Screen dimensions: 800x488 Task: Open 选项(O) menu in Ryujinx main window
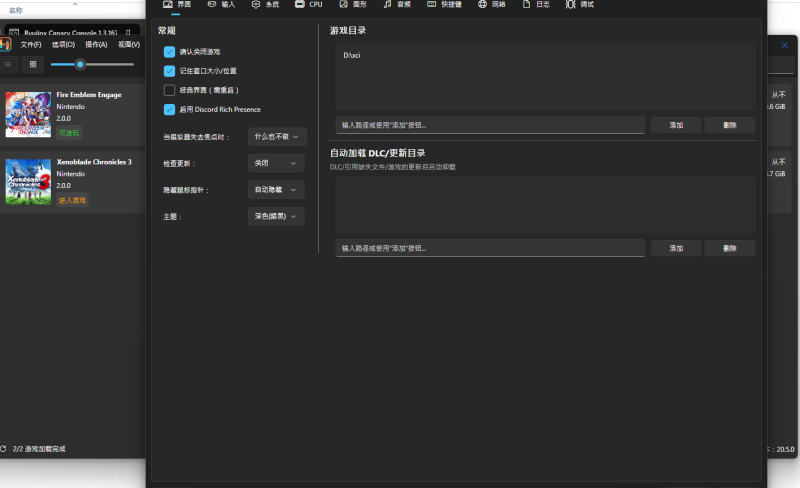(63, 45)
